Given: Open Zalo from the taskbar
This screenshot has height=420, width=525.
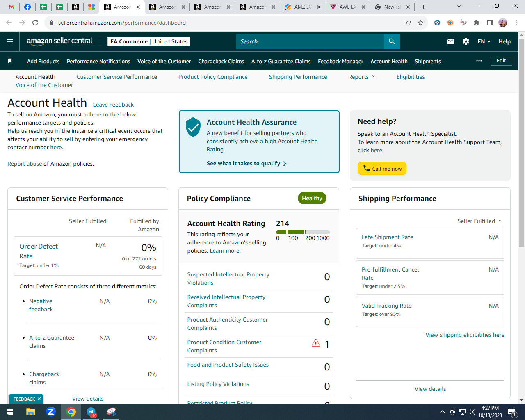Looking at the screenshot, I should (51, 412).
